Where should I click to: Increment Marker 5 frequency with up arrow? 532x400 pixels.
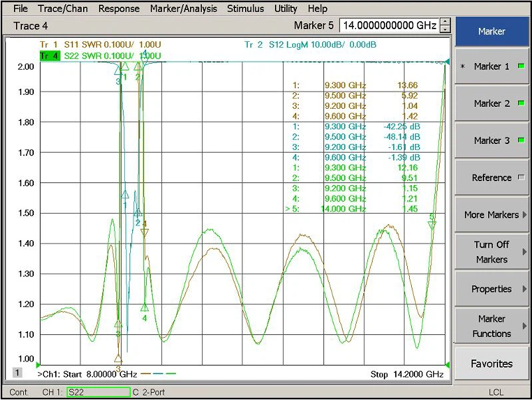point(445,22)
